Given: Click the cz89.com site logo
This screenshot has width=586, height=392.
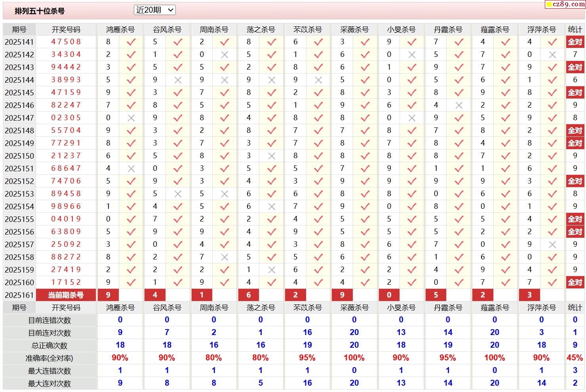Looking at the screenshot, I should (x=565, y=4).
